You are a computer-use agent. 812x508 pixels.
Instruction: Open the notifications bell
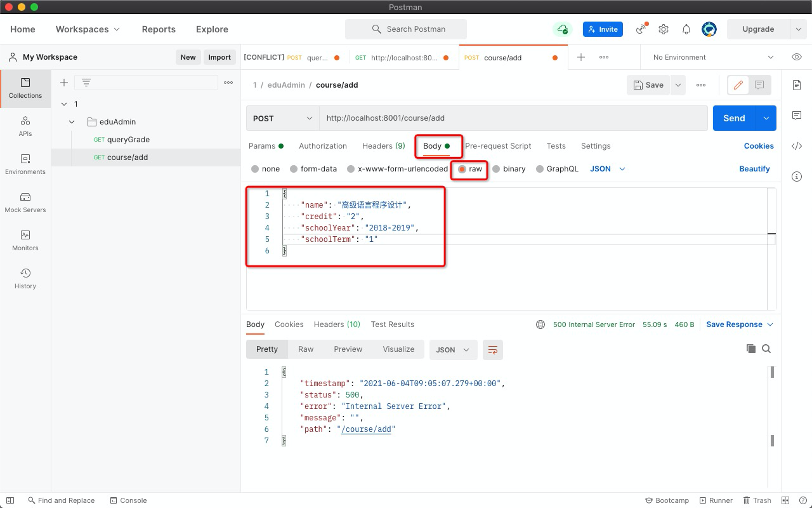tap(686, 29)
